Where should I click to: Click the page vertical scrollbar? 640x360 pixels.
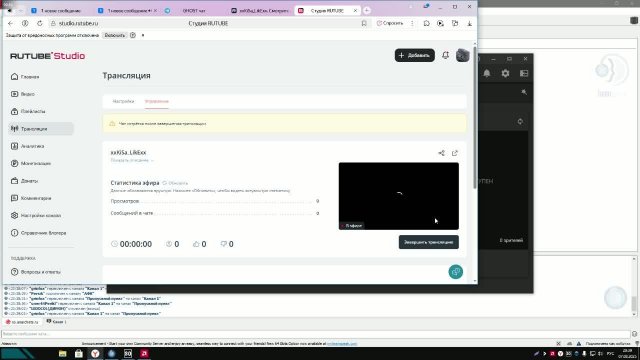tap(475, 118)
